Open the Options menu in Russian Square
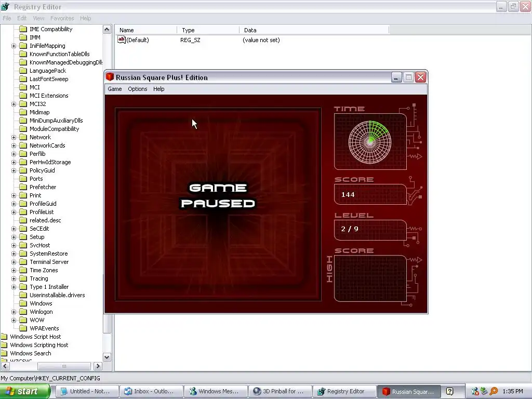 (x=137, y=89)
